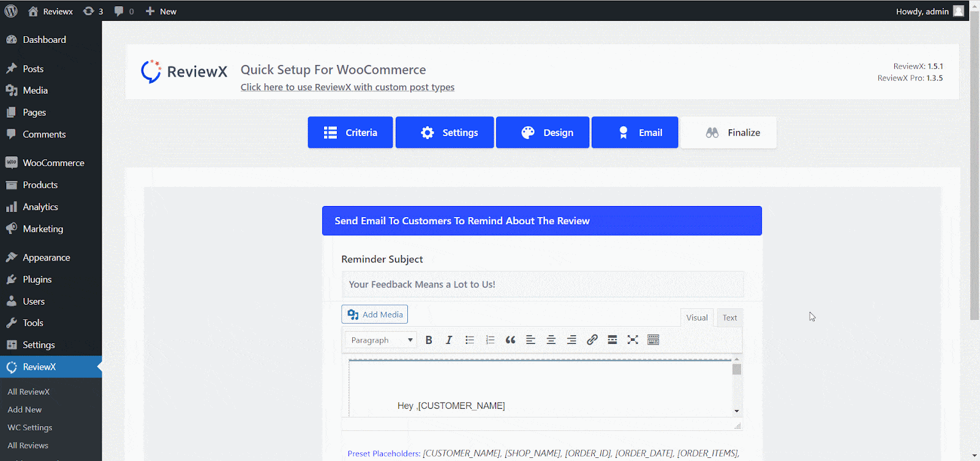Toggle bold formatting in the editor
The width and height of the screenshot is (980, 461).
[429, 340]
